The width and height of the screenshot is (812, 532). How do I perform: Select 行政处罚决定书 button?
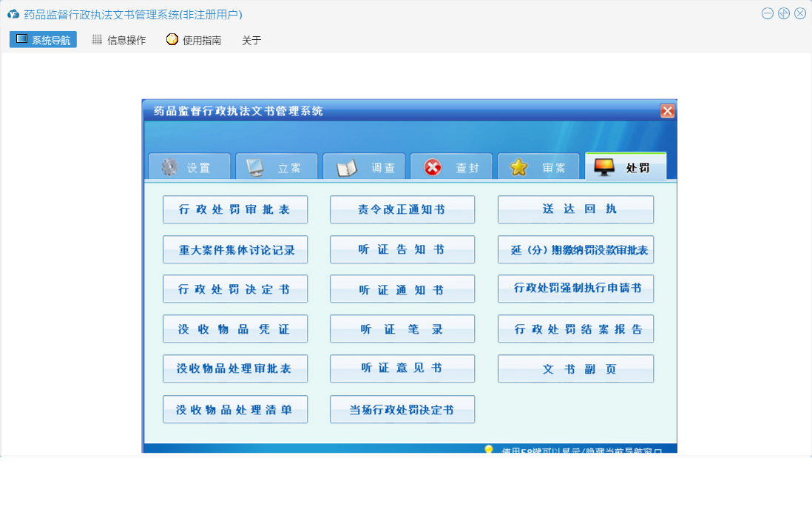(x=235, y=289)
